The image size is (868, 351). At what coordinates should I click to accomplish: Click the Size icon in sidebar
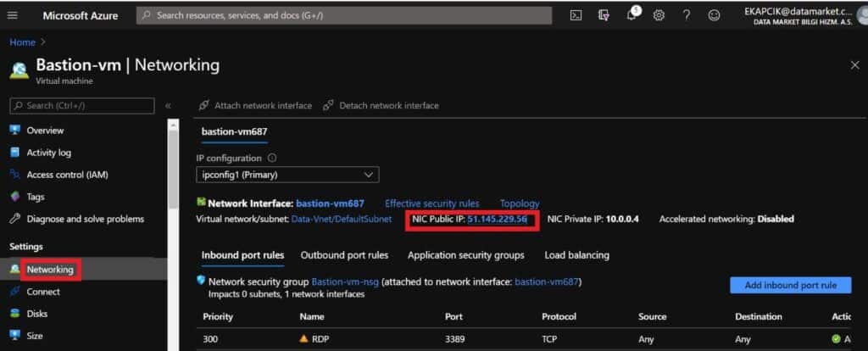coord(15,336)
